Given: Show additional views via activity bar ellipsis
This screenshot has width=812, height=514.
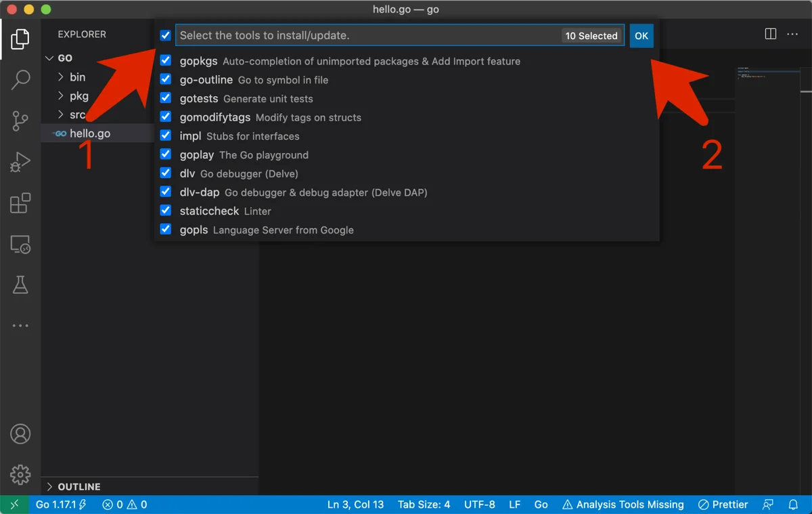Looking at the screenshot, I should (x=20, y=326).
